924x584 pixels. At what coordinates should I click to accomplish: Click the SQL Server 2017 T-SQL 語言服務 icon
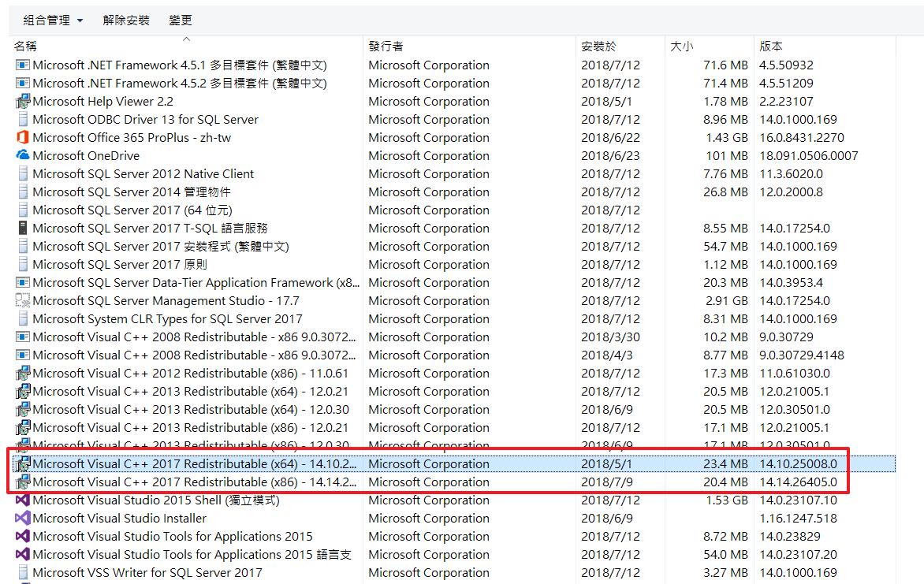(22, 228)
